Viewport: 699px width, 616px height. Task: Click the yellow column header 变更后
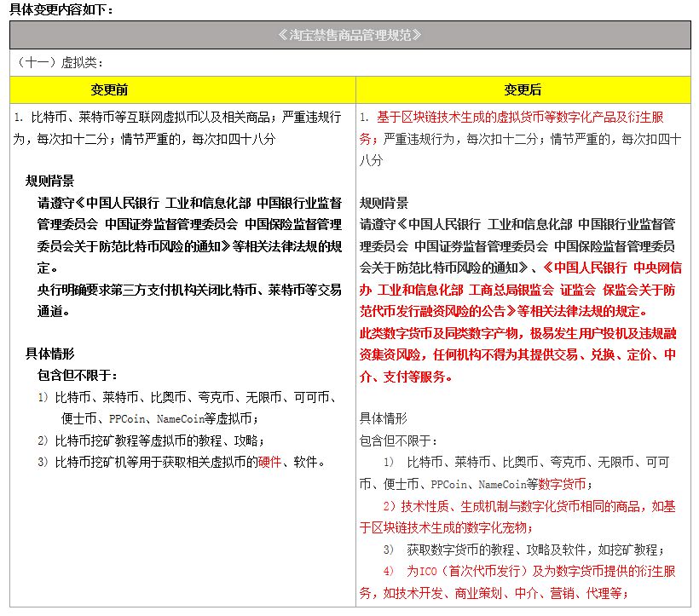[x=523, y=89]
